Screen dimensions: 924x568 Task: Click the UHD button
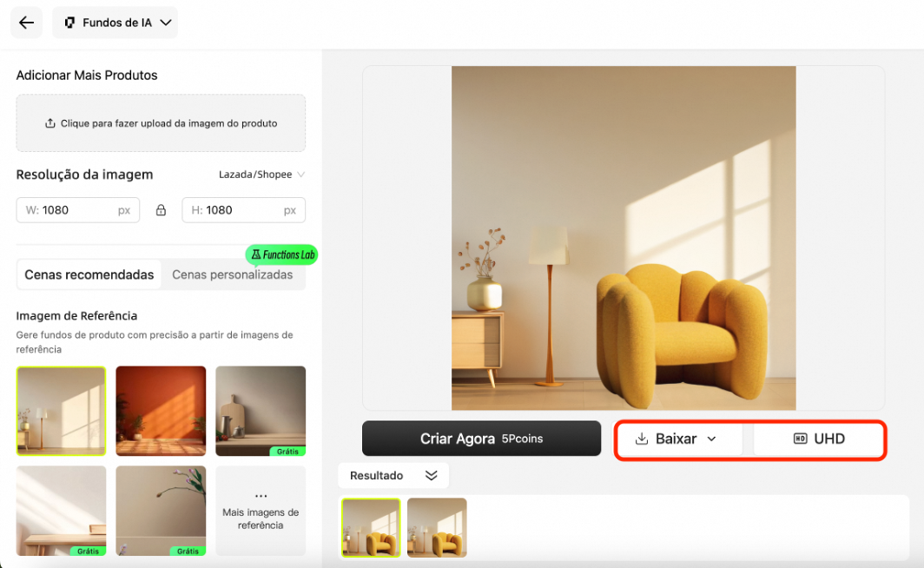point(819,439)
